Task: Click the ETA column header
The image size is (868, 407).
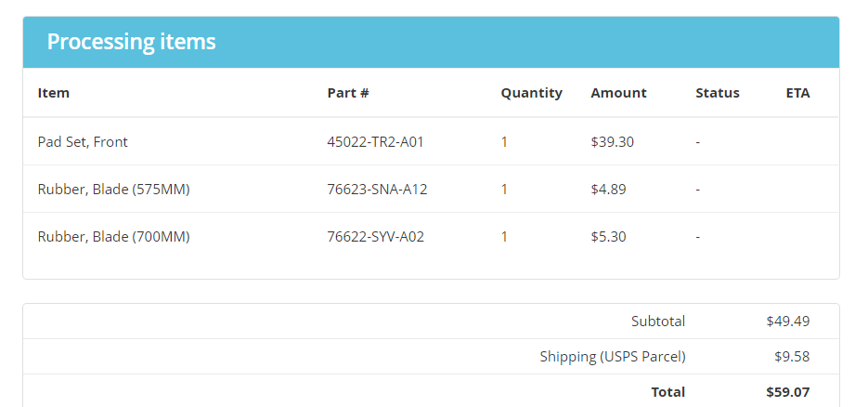Action: (x=797, y=93)
